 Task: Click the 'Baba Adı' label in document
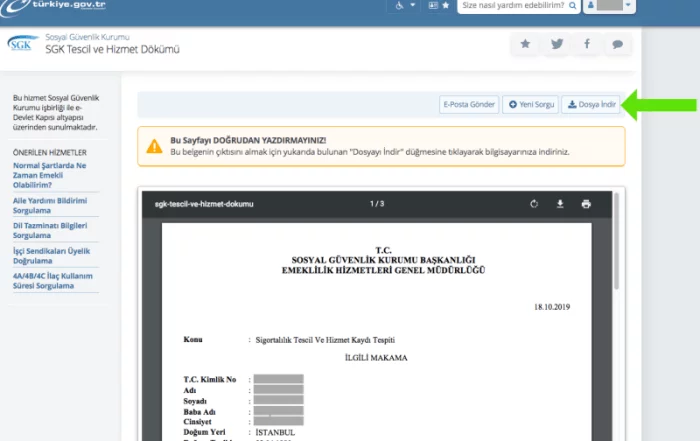point(200,412)
